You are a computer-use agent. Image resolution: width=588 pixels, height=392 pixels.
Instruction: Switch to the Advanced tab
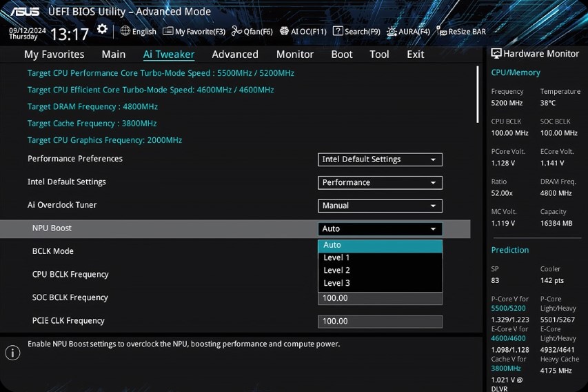pyautogui.click(x=235, y=55)
